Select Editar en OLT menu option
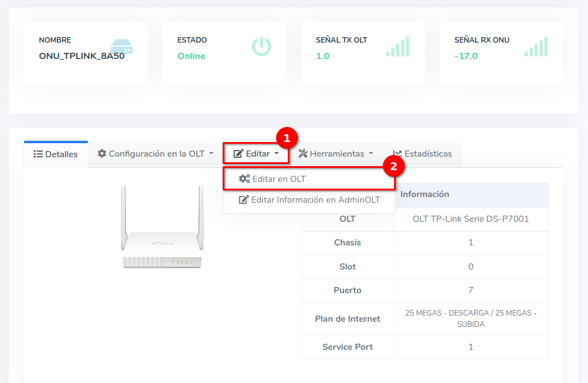 coord(279,179)
